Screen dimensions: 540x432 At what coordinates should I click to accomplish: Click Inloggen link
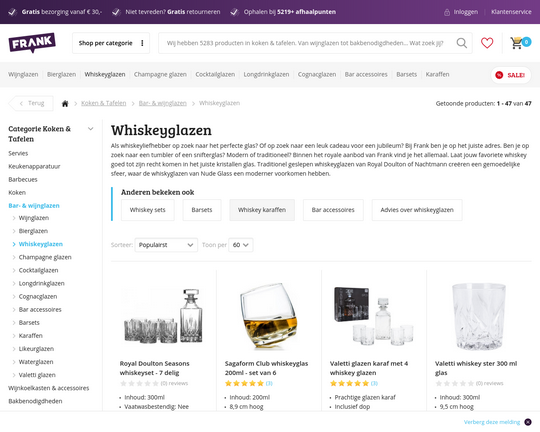tap(466, 12)
